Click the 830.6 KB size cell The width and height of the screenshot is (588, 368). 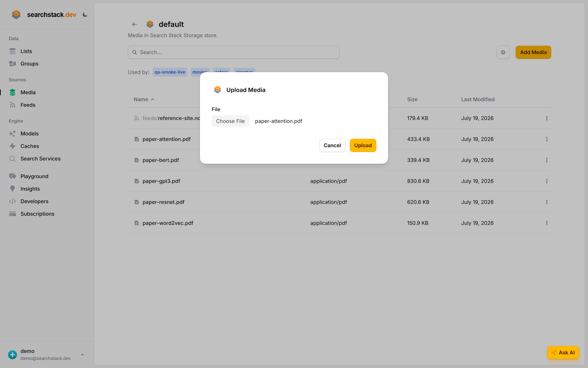click(x=418, y=181)
